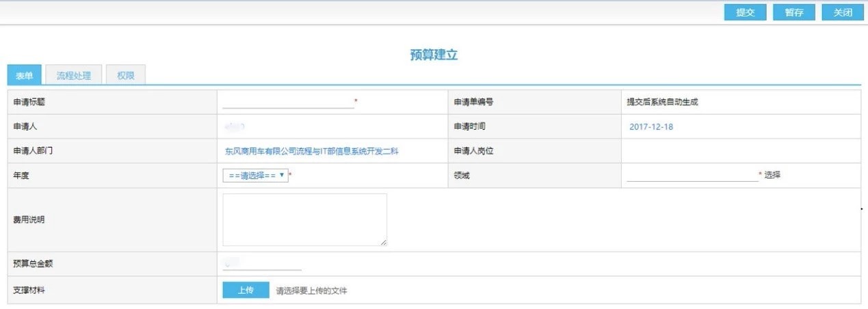Select the 申请时间 date 2017-12-18

(x=651, y=127)
